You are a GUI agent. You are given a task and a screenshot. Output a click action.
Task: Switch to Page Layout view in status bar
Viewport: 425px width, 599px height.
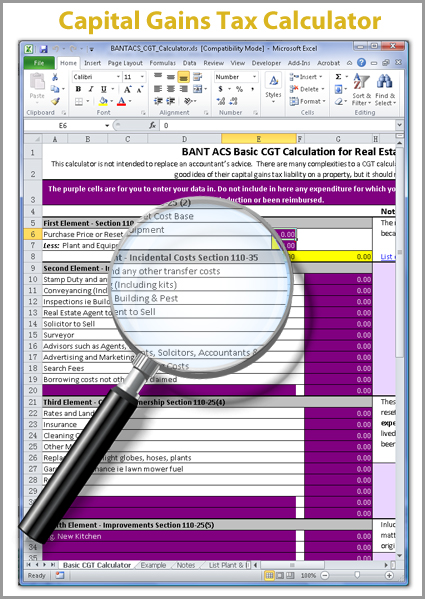click(x=280, y=575)
